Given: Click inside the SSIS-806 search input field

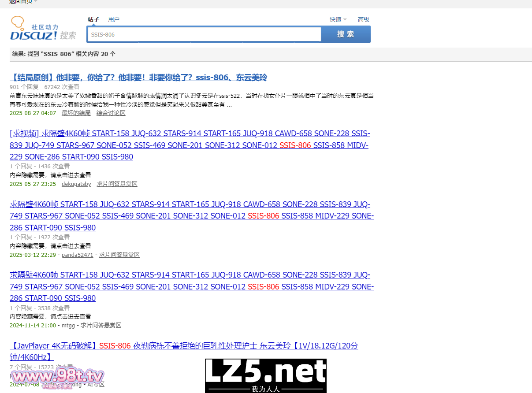Looking at the screenshot, I should [x=204, y=34].
